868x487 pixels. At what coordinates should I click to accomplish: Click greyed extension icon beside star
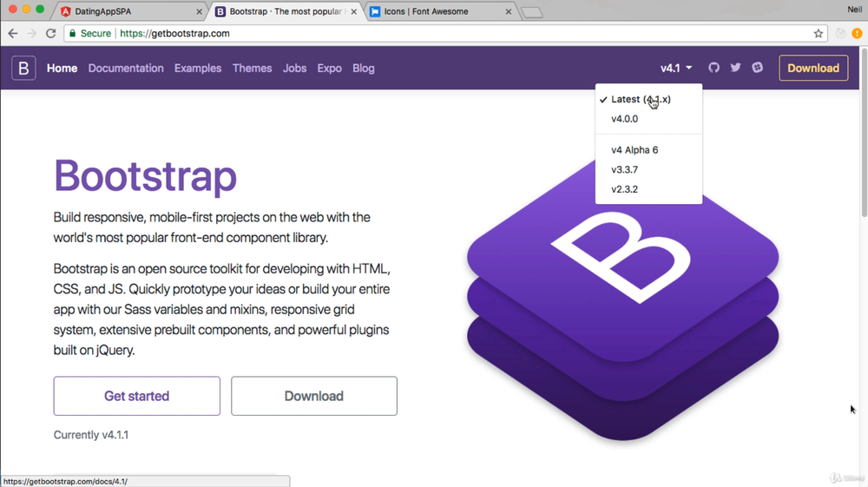[x=840, y=33]
